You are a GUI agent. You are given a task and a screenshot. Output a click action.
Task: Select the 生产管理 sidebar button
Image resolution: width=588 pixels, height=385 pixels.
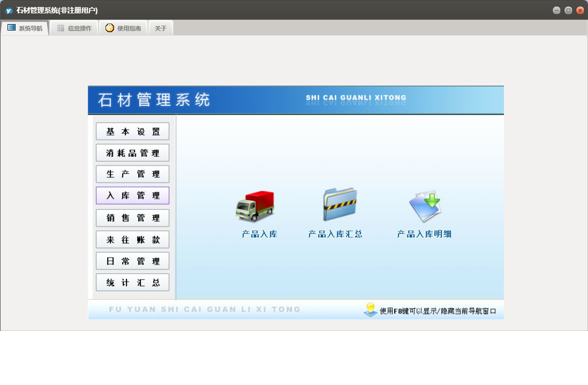point(132,174)
